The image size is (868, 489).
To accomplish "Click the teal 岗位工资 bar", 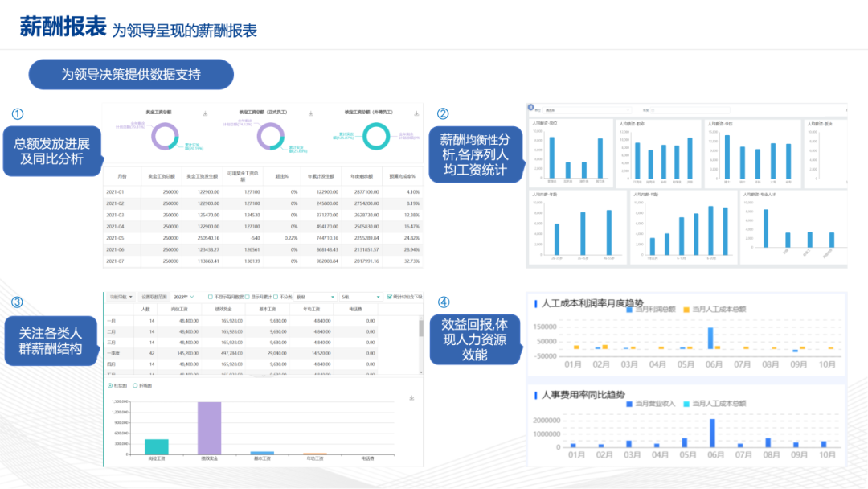I will (157, 447).
